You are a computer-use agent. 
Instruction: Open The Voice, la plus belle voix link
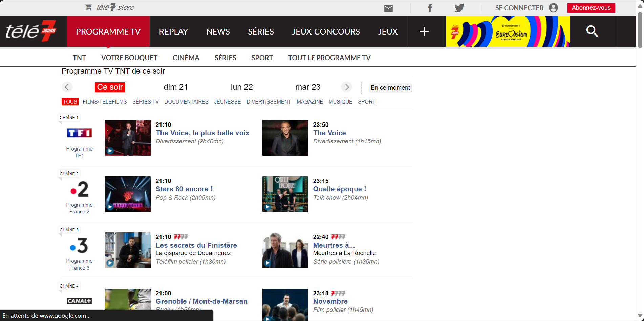tap(202, 133)
